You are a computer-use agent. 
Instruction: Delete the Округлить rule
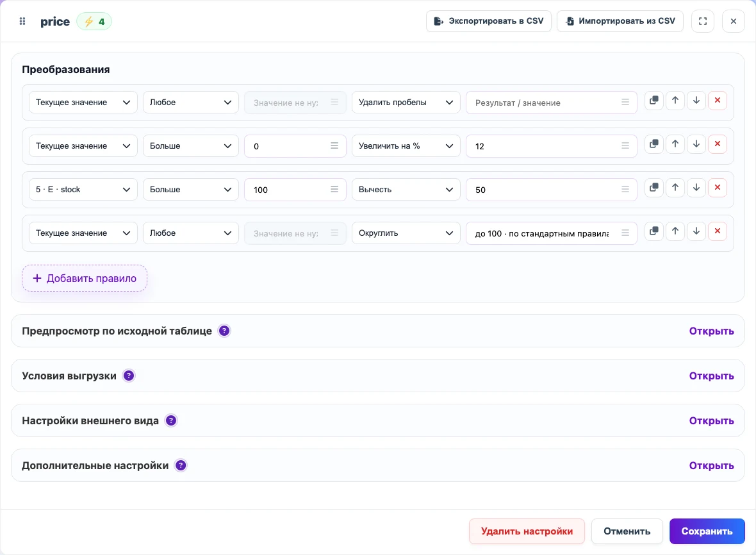[718, 231]
